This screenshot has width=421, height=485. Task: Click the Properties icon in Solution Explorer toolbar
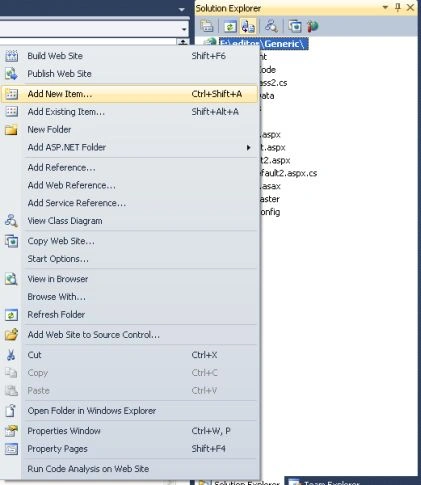pos(207,26)
